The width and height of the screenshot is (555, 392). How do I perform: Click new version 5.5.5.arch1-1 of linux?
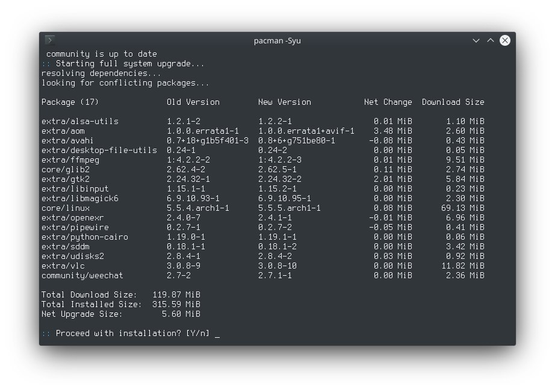pyautogui.click(x=289, y=208)
